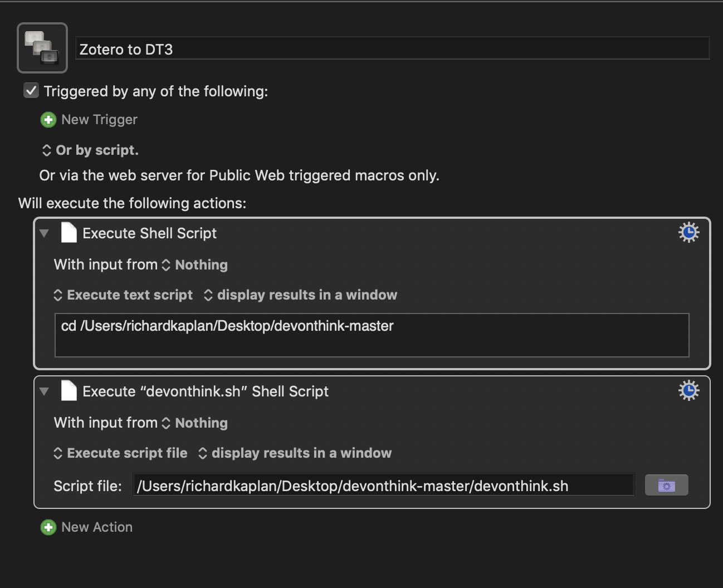The height and width of the screenshot is (588, 723).
Task: Open the timeout clock gear on first action
Action: [x=688, y=232]
